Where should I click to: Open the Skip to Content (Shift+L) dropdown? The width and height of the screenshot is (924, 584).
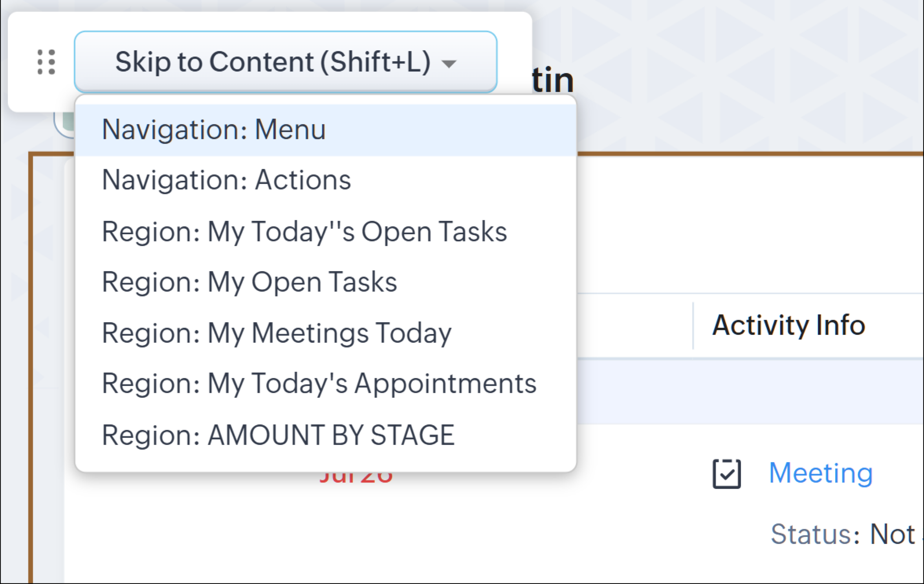click(x=285, y=62)
